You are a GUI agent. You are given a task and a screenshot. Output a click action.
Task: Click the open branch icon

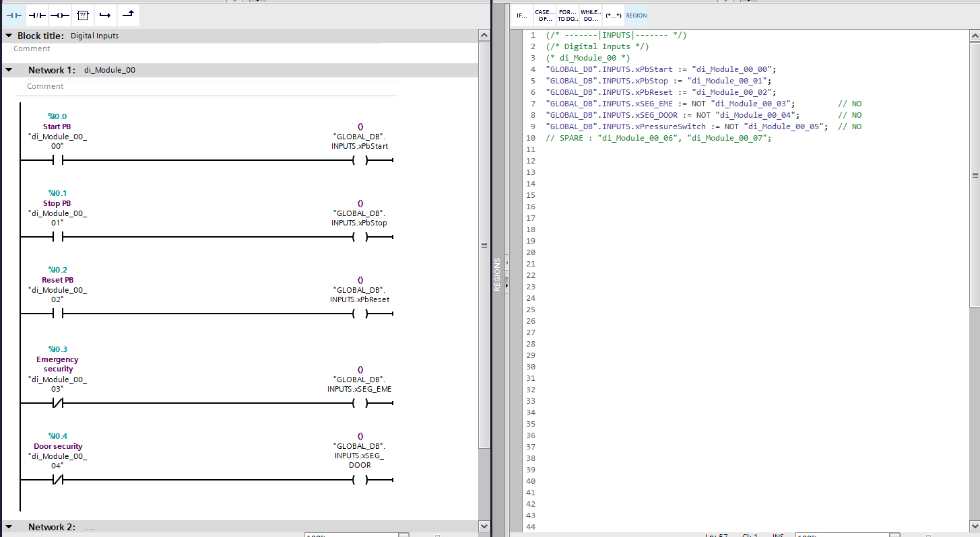point(104,14)
